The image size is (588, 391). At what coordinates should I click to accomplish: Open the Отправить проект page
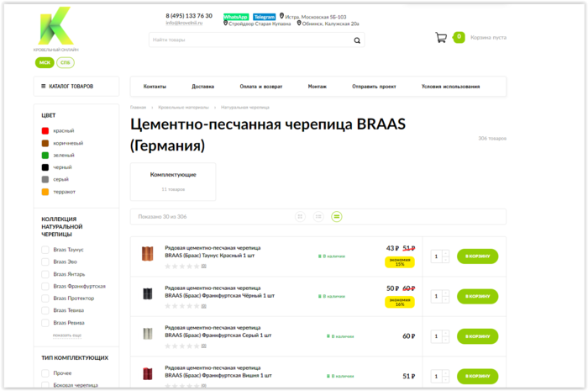pos(374,87)
